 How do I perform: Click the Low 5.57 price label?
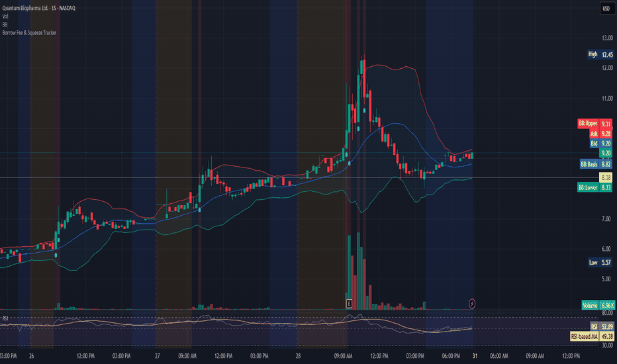click(600, 263)
